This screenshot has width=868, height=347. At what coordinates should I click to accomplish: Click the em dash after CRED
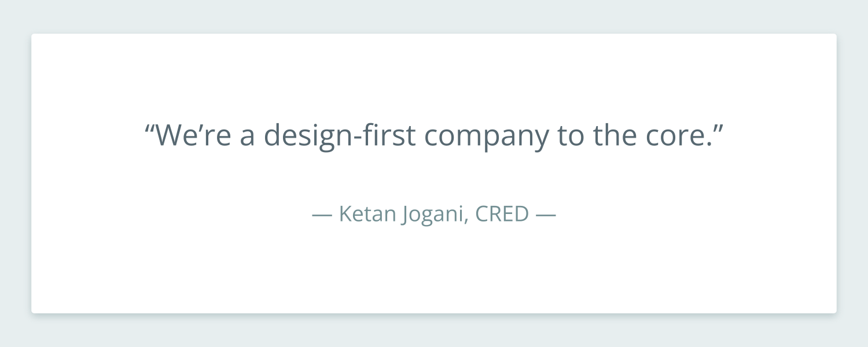click(546, 215)
